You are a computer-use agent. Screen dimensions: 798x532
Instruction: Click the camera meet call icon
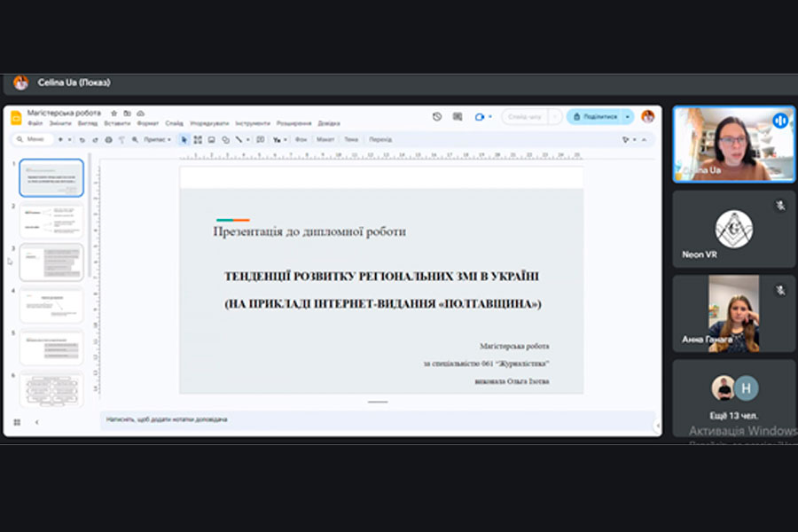click(x=480, y=116)
